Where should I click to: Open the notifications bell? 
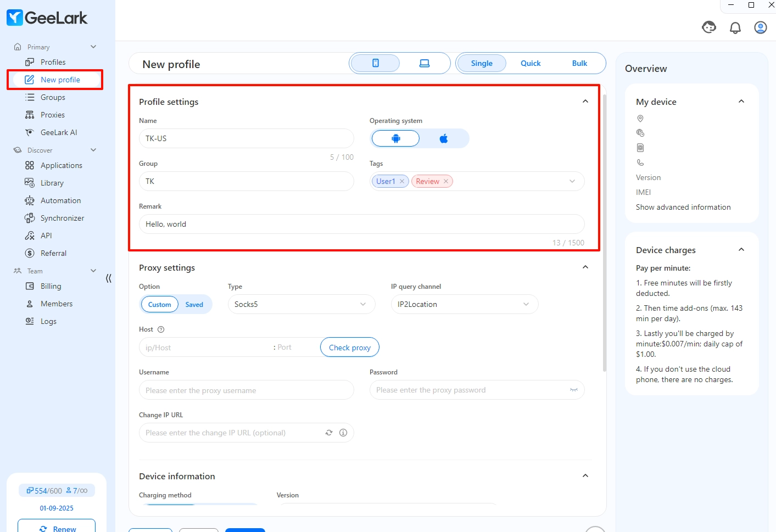[x=735, y=27]
